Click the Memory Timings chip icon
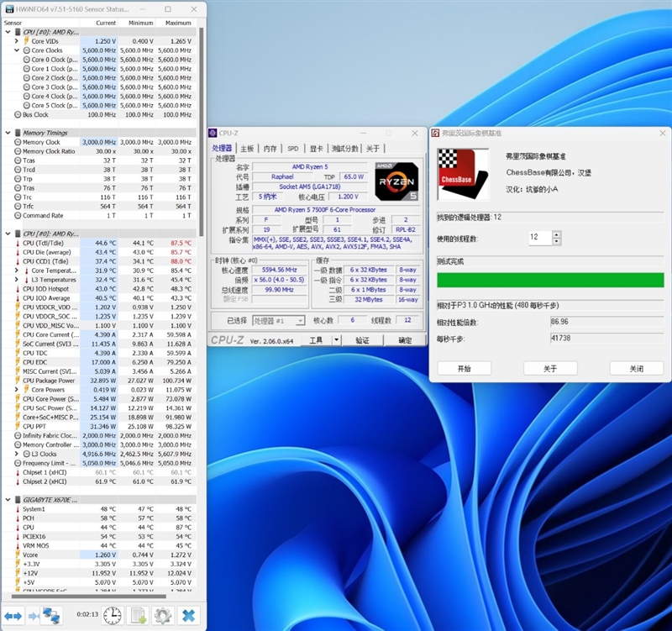The height and width of the screenshot is (631, 672). [x=18, y=133]
